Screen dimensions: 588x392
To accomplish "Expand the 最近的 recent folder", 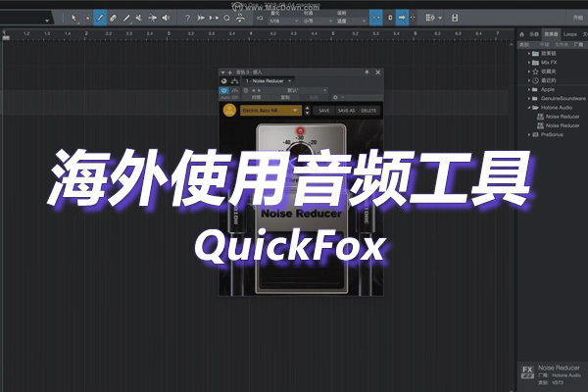I will [529, 80].
